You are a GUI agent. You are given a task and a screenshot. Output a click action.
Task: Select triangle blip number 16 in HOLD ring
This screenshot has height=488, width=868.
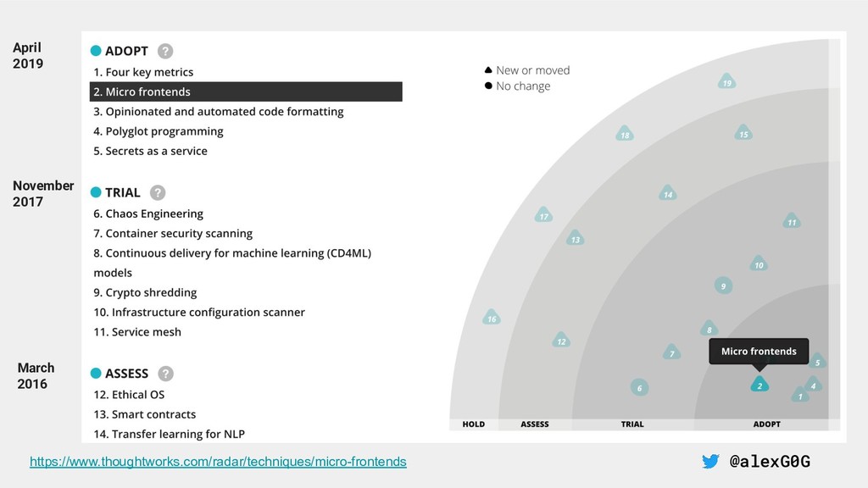point(491,319)
